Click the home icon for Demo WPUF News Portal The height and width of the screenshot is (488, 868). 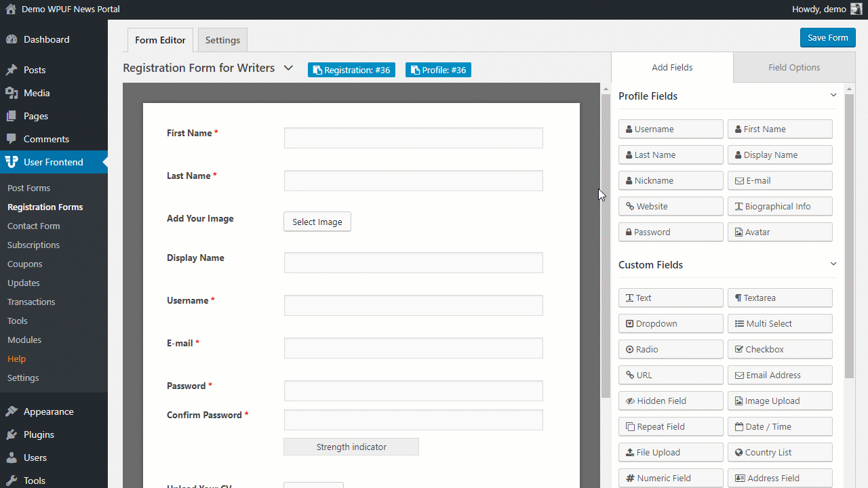[11, 9]
